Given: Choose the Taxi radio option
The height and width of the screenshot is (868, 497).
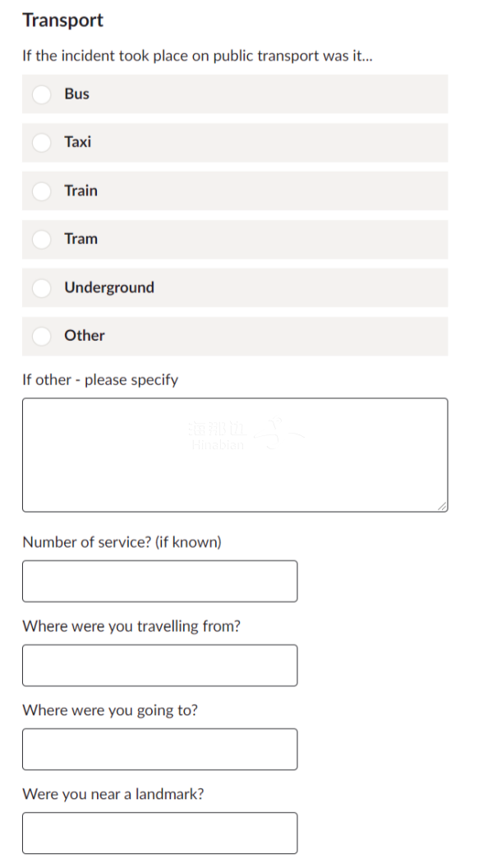Looking at the screenshot, I should 42,143.
